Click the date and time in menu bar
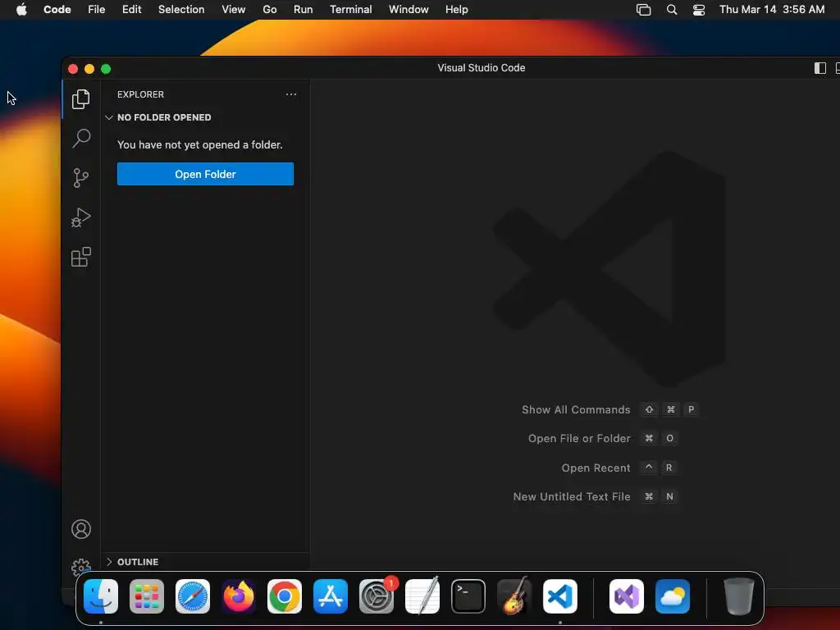The image size is (840, 630). (x=772, y=10)
